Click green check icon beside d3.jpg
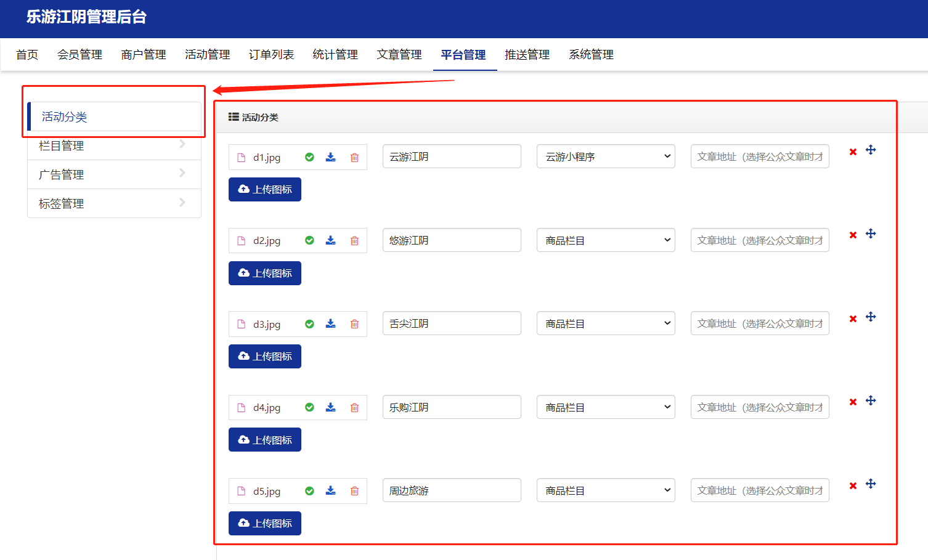This screenshot has width=928, height=560. tap(309, 324)
